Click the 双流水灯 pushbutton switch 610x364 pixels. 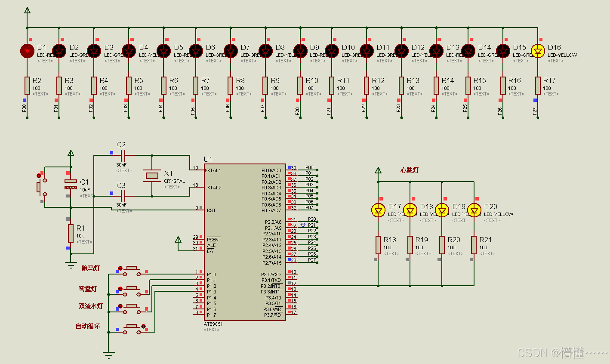(x=132, y=308)
